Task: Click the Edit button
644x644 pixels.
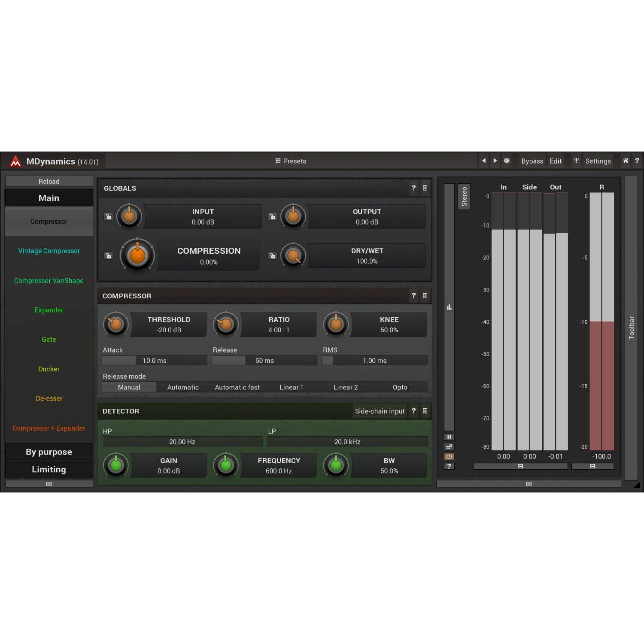Action: (556, 161)
